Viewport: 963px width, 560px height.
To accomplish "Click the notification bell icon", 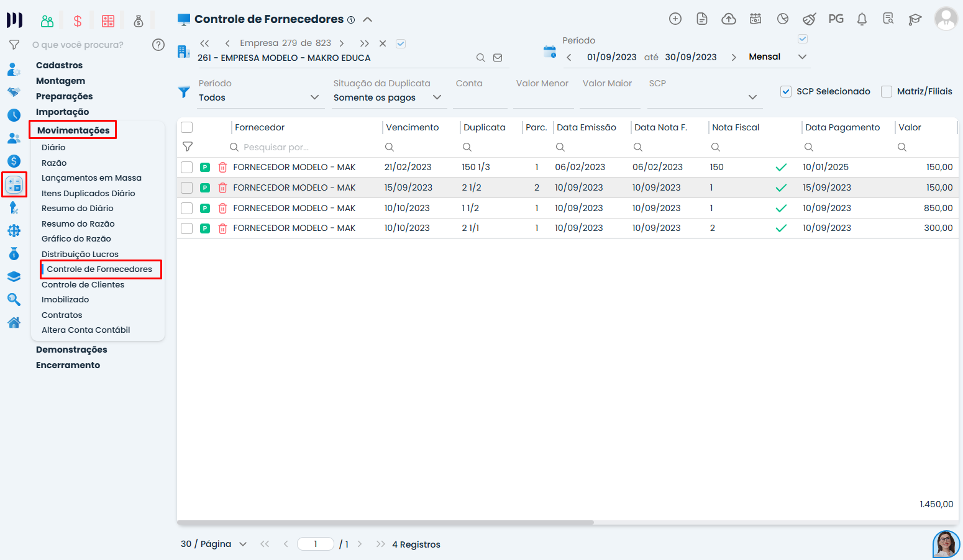I will 862,19.
